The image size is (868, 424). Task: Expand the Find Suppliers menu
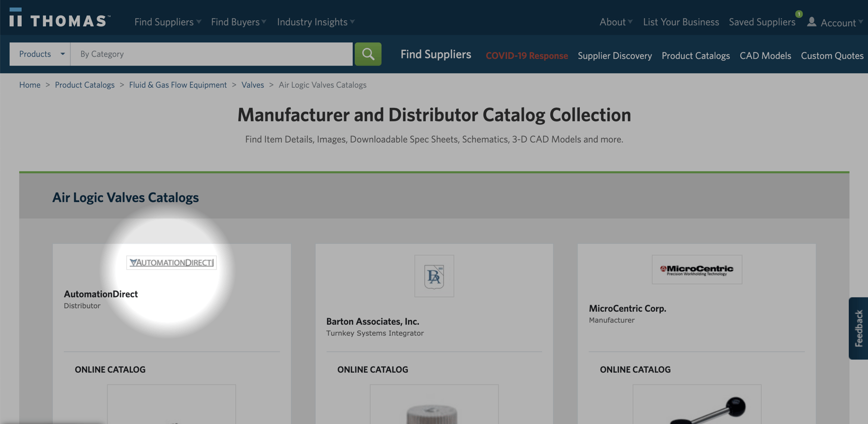pos(168,22)
